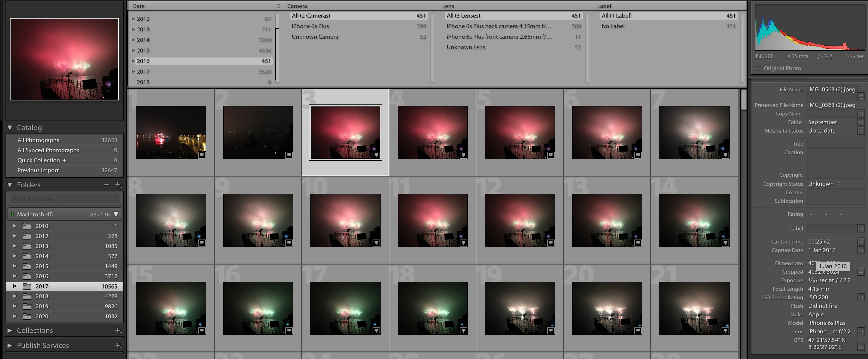Click the plus icon beside Publish Services

point(118,345)
